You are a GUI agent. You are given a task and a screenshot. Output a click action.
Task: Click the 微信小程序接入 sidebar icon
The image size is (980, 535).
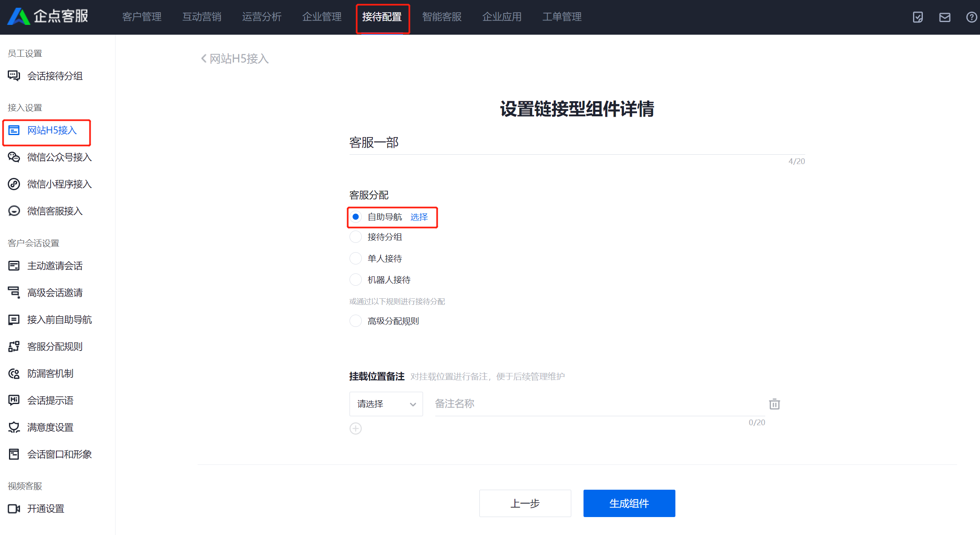(x=14, y=184)
